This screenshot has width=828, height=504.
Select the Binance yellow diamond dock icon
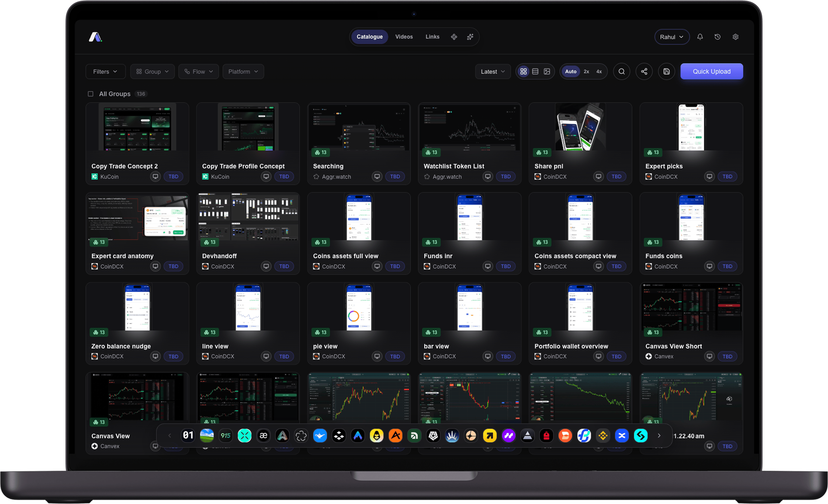tap(603, 435)
